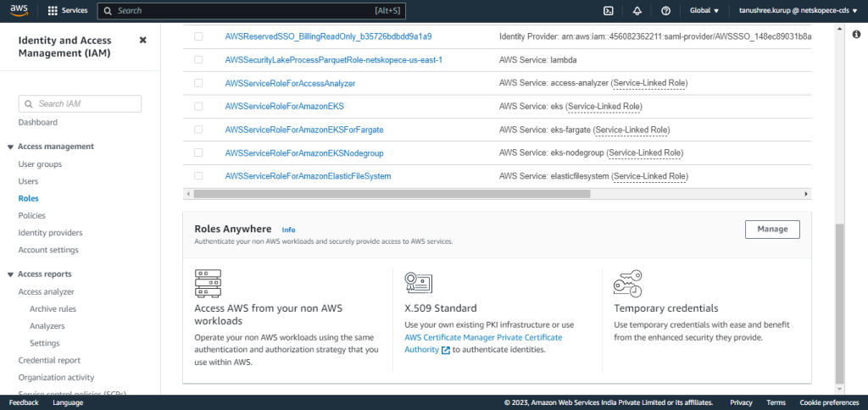This screenshot has width=868, height=410.
Task: Open Settings under Access analyzer
Action: click(x=45, y=344)
